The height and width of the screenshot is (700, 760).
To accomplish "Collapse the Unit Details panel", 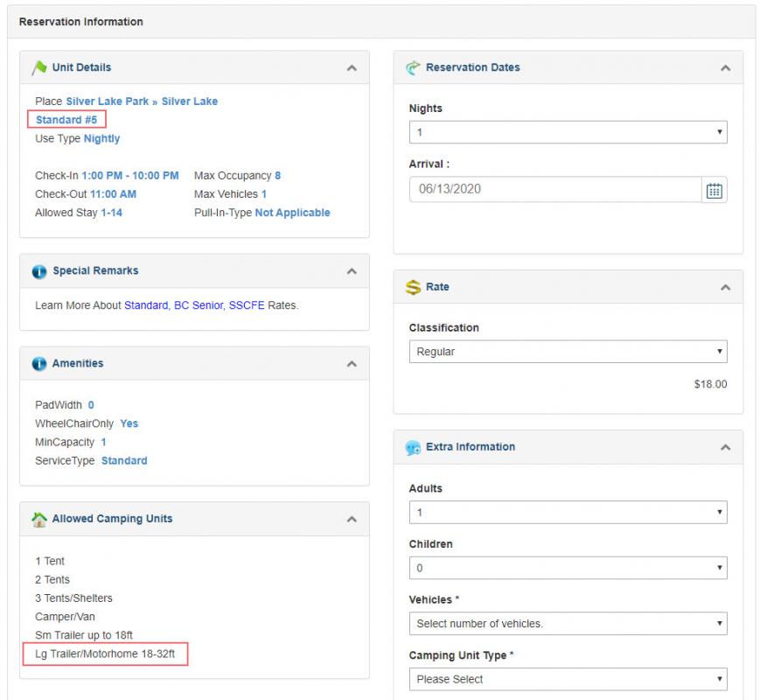I will point(352,68).
